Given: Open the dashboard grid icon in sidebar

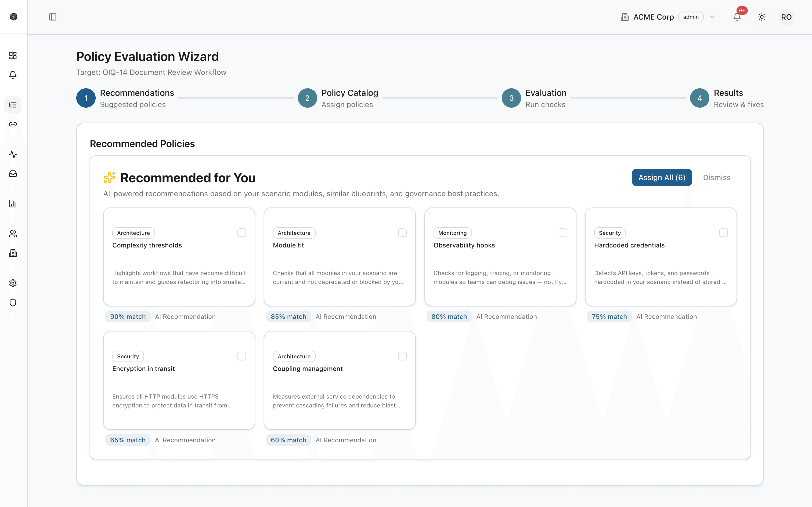Looking at the screenshot, I should click(x=13, y=56).
